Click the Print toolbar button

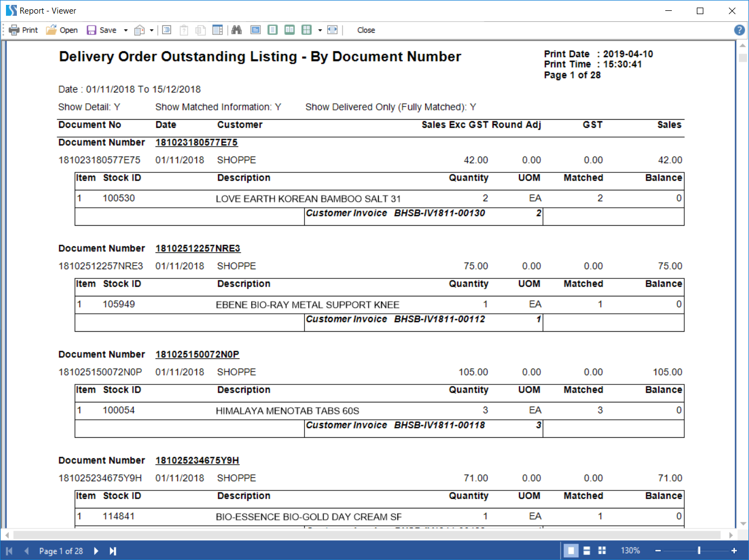pyautogui.click(x=23, y=30)
